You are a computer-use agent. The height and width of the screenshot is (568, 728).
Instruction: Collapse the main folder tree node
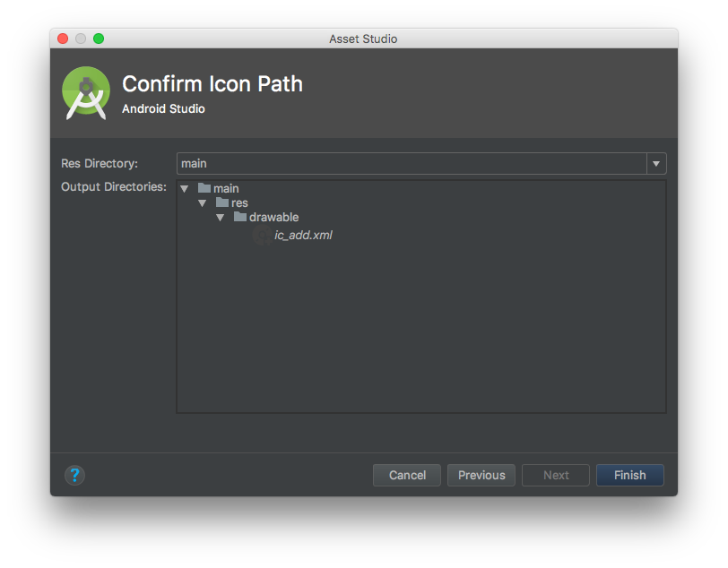[x=185, y=188]
